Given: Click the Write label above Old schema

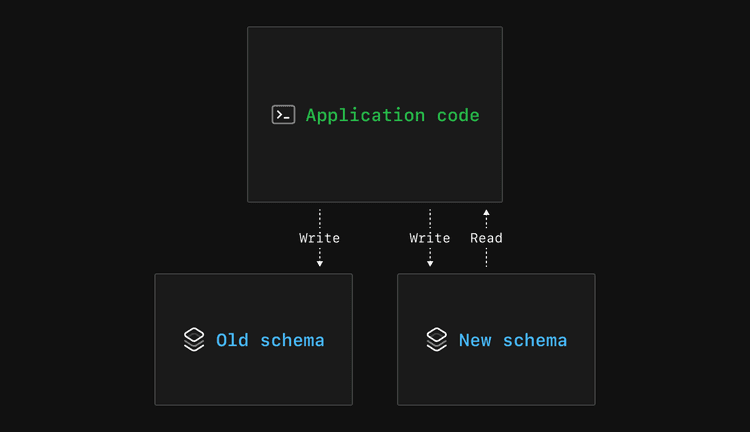Looking at the screenshot, I should [x=320, y=238].
